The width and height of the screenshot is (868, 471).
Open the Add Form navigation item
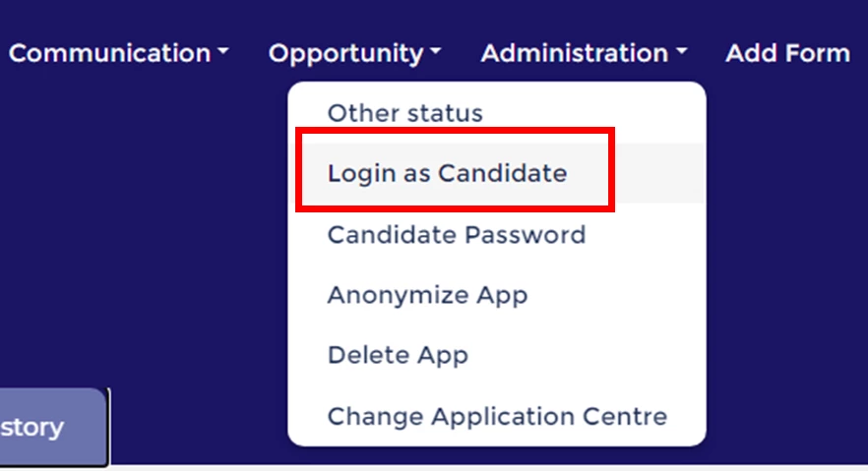[x=787, y=53]
